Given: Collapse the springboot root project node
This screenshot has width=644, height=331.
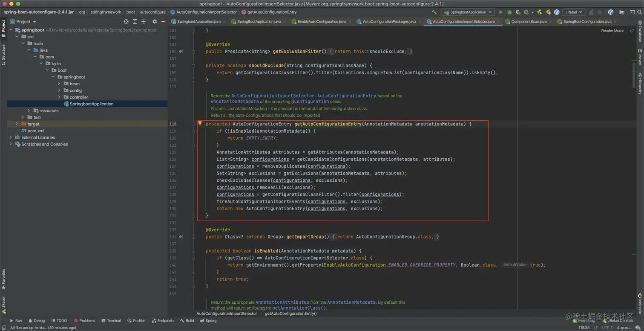Looking at the screenshot, I should [11, 30].
